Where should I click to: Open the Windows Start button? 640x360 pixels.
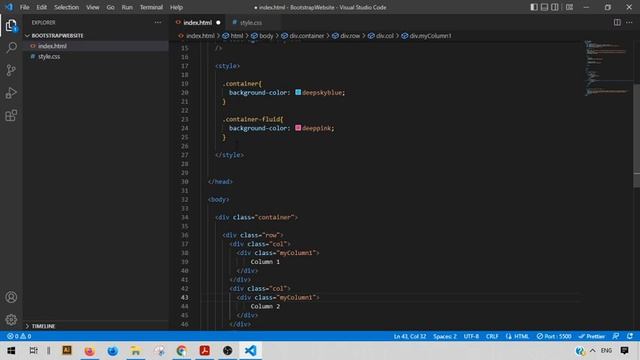pyautogui.click(x=11, y=350)
